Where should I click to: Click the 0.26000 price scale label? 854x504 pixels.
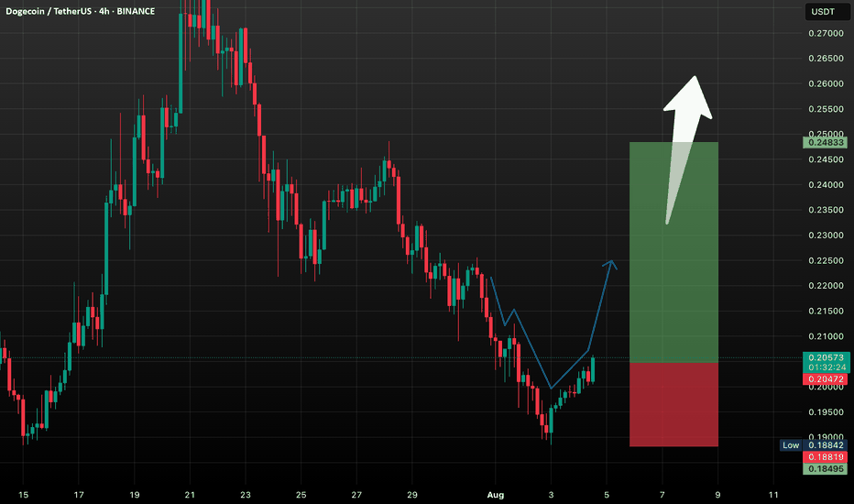826,84
